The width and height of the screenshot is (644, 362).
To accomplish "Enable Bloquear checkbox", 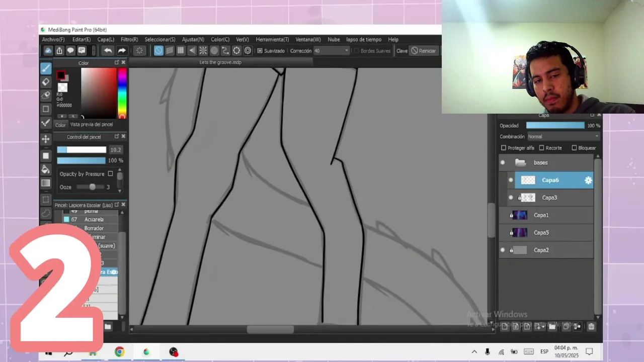I will pyautogui.click(x=574, y=148).
